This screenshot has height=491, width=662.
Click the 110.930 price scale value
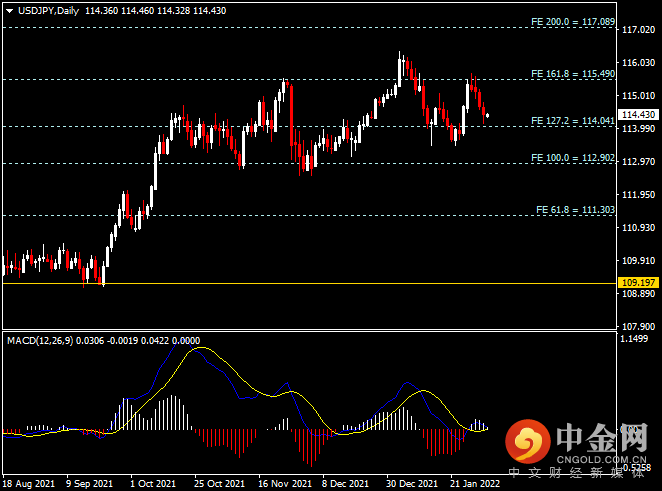coord(638,228)
